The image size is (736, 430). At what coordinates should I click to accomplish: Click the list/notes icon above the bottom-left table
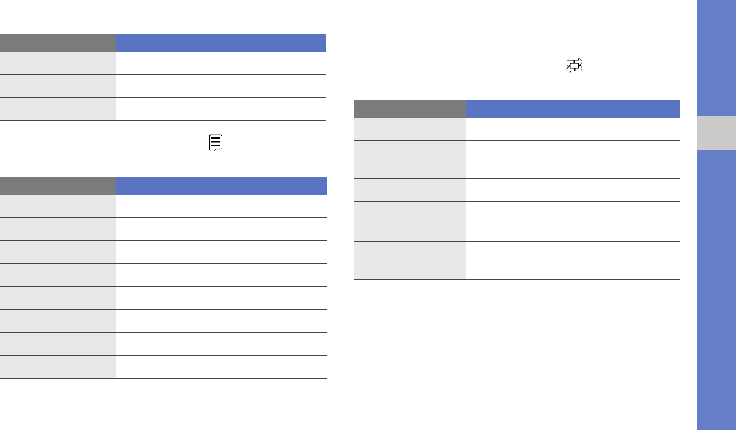(x=214, y=144)
